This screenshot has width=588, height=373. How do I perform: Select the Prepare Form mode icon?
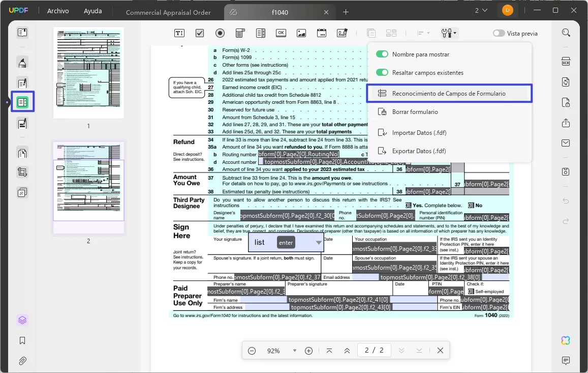coord(22,102)
